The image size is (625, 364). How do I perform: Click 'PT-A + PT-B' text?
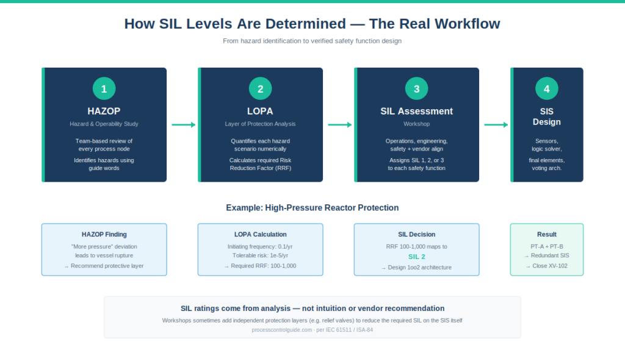[546, 246]
